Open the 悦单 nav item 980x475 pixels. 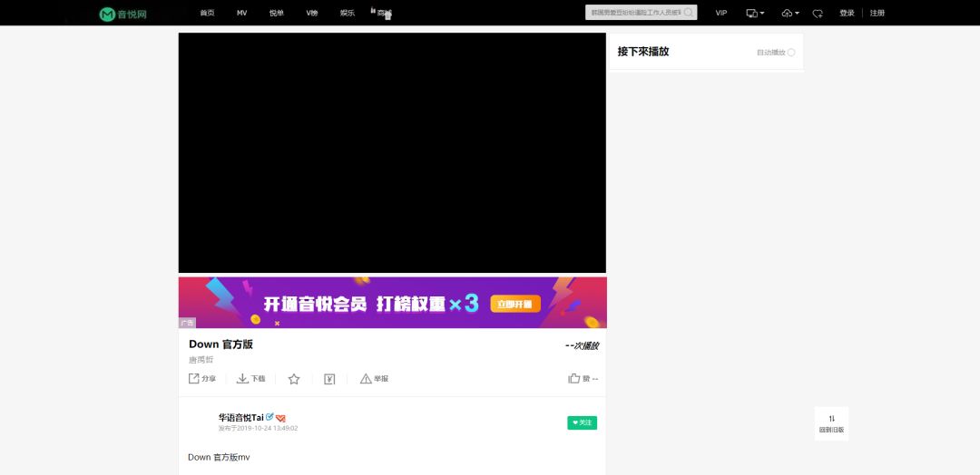(x=276, y=13)
